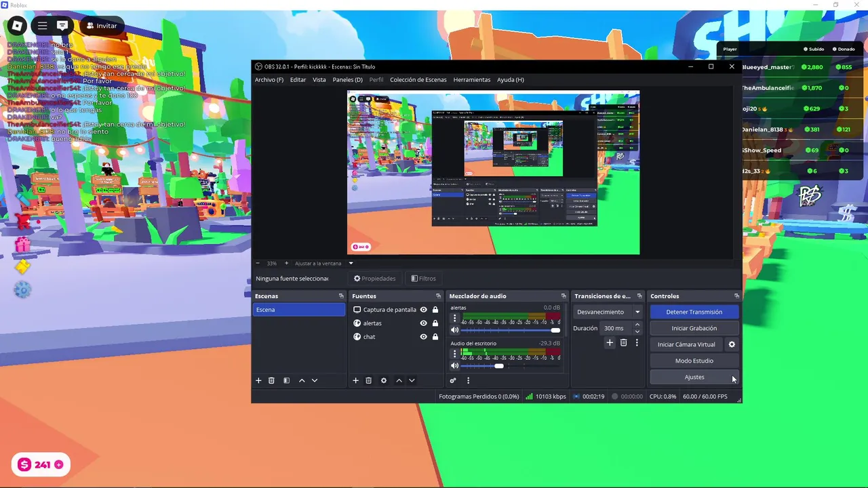Float the Escenas dock panel
Viewport: 868px width, 488px height.
341,296
